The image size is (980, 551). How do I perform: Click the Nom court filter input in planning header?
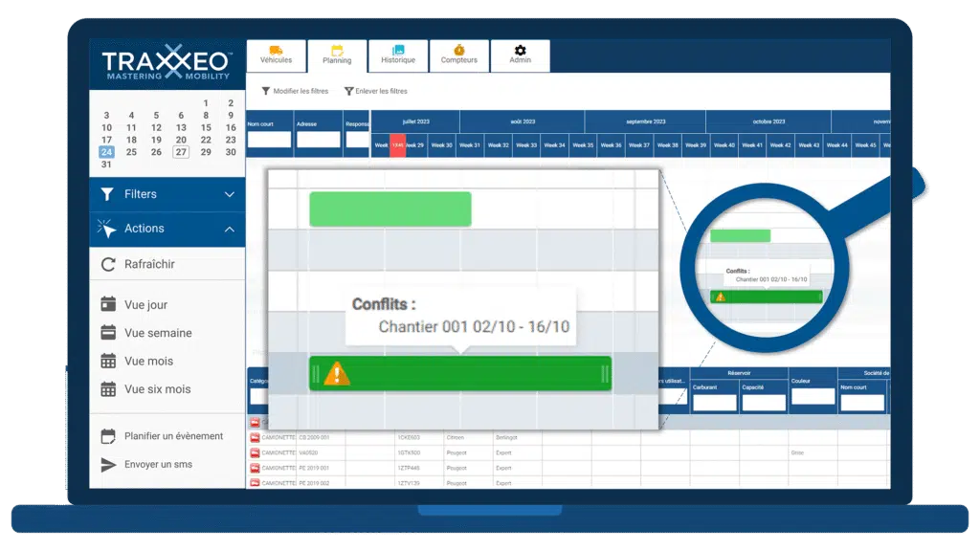point(269,140)
